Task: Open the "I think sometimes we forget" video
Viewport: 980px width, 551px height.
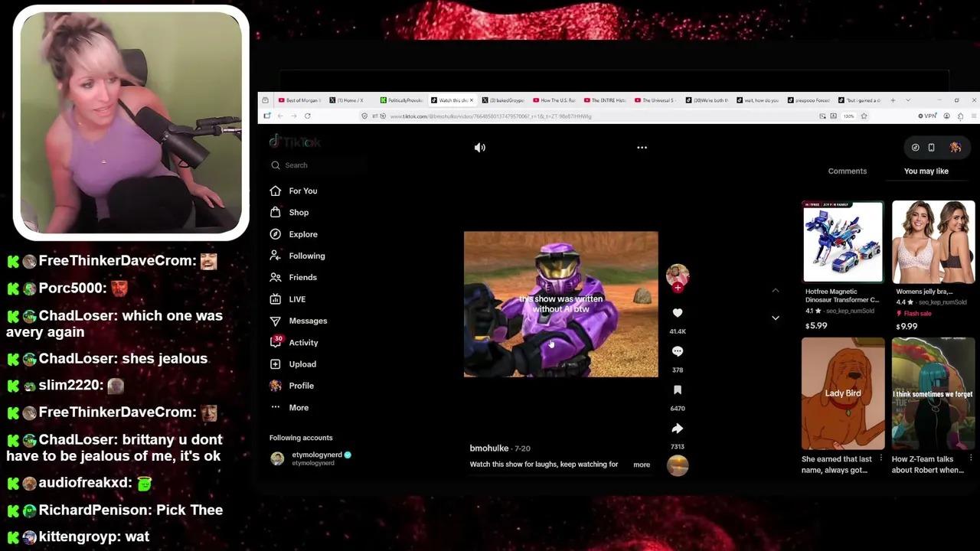Action: (x=933, y=393)
